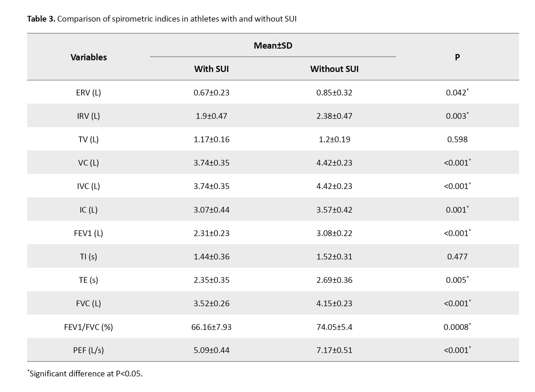Select the IRV (L) row label

pyautogui.click(x=89, y=116)
